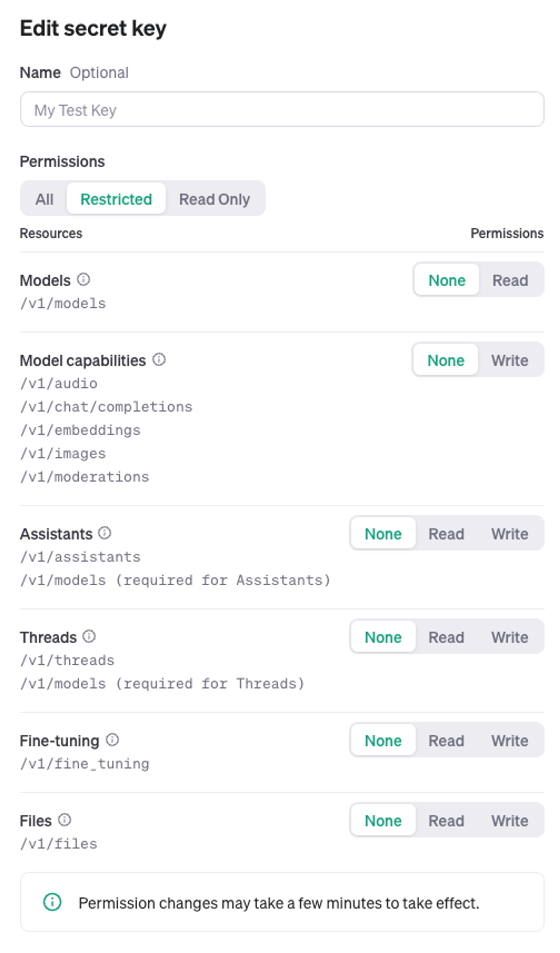Set Assistants permission to Write
Screen dimensions: 560x953
pos(509,534)
